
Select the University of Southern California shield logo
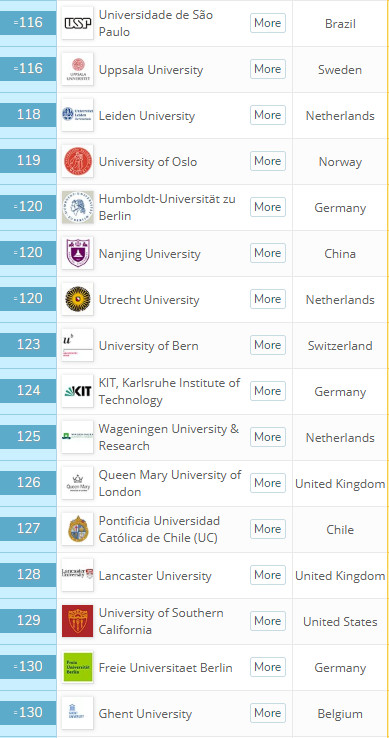pos(78,621)
